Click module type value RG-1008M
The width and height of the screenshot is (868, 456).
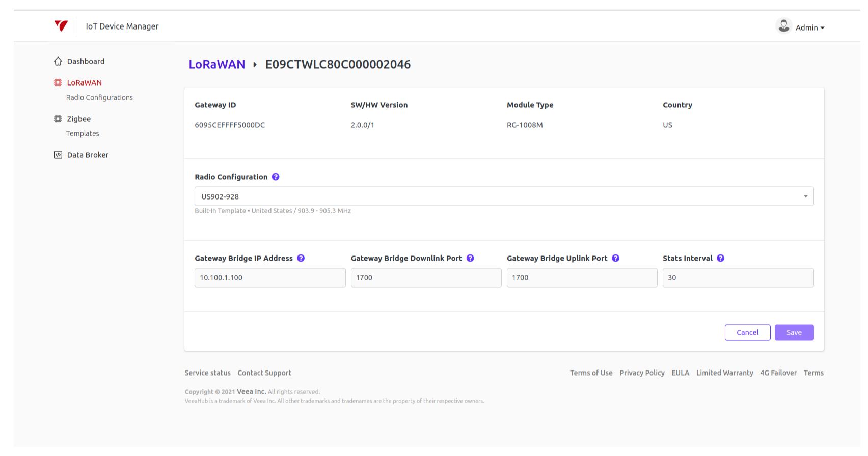525,125
